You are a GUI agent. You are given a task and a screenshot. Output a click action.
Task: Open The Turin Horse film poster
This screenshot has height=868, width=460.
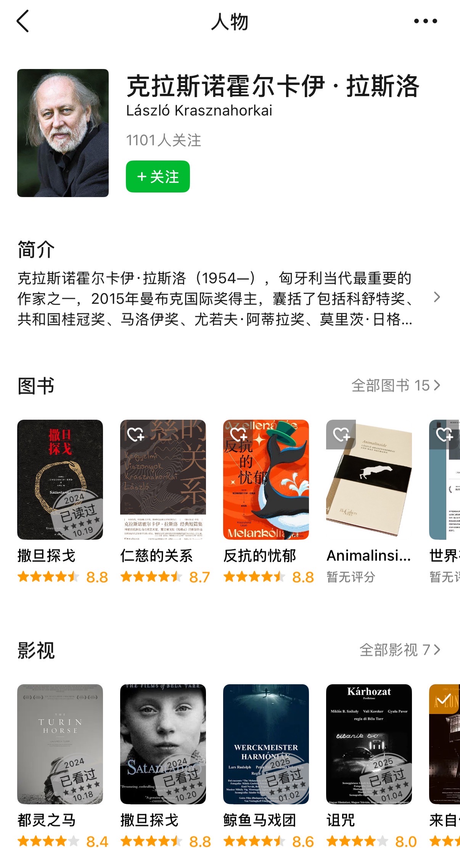click(x=60, y=744)
